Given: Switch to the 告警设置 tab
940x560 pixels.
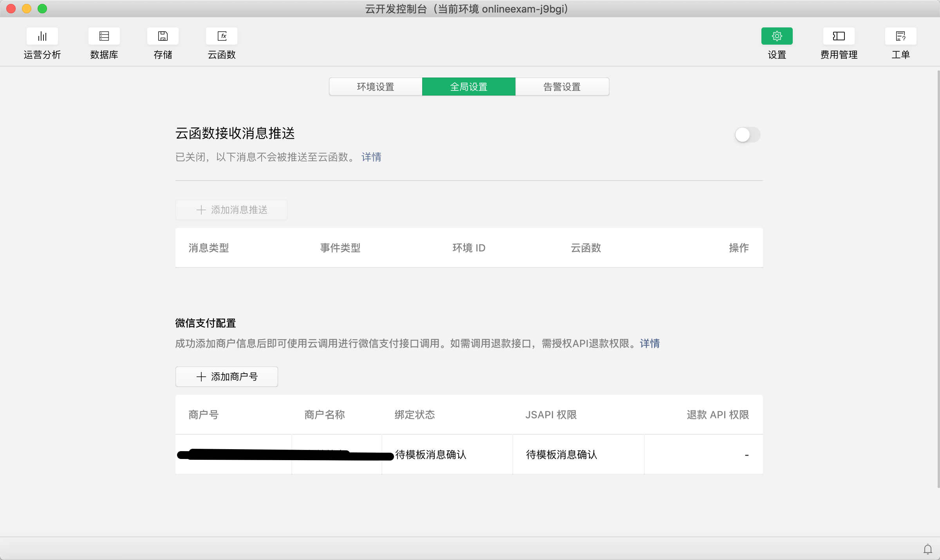Looking at the screenshot, I should click(562, 87).
